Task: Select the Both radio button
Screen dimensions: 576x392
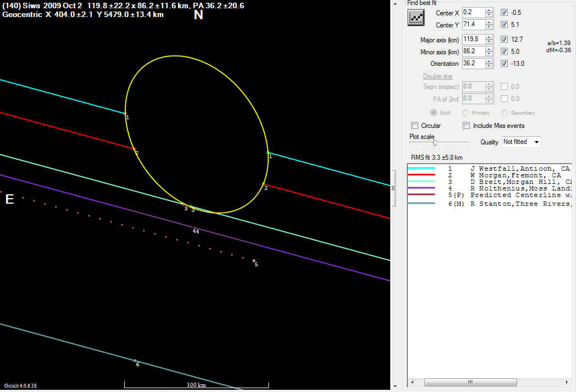Action: point(434,113)
